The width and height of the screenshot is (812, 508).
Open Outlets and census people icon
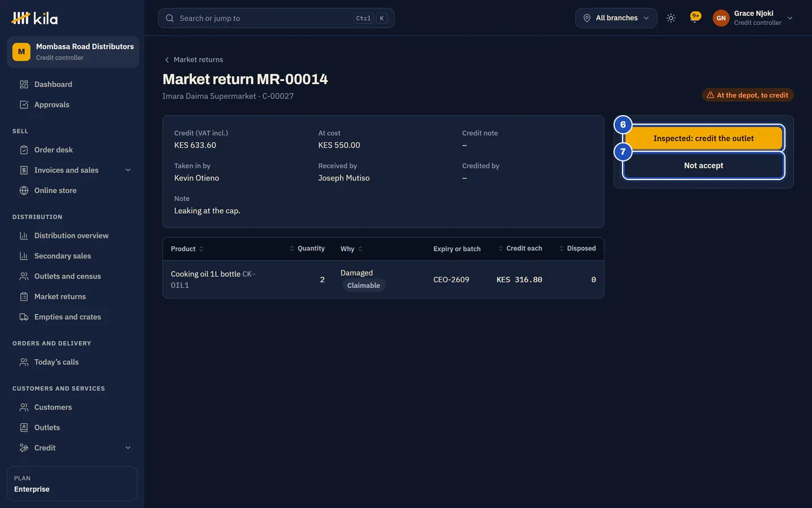24,277
